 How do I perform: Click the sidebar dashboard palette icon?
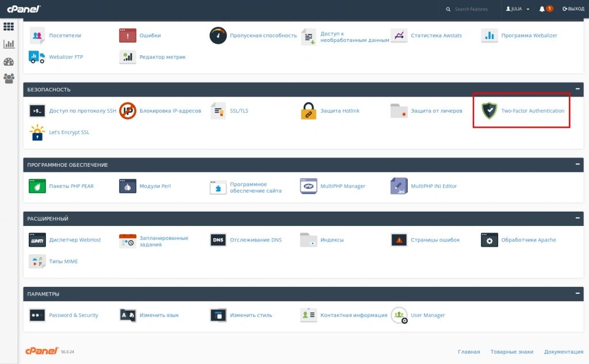[x=9, y=62]
